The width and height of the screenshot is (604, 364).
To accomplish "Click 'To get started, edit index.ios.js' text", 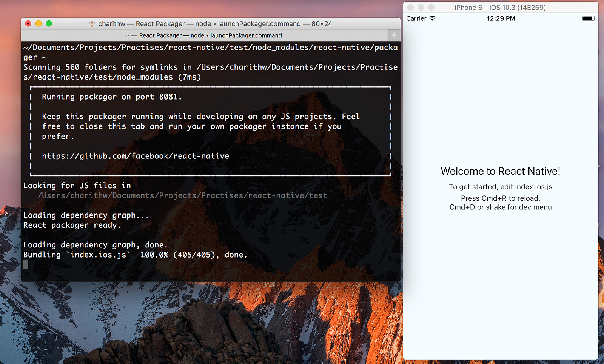I will click(x=501, y=187).
